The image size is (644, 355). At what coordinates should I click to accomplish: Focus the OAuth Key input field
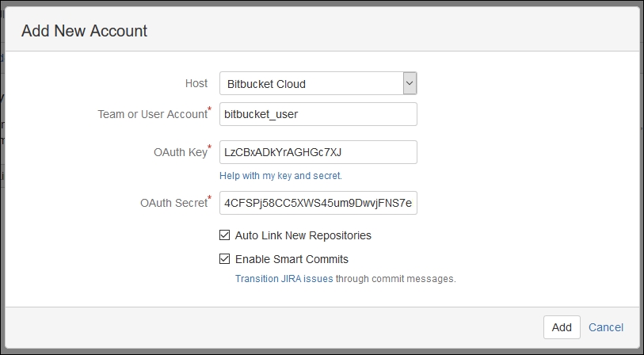(x=318, y=152)
